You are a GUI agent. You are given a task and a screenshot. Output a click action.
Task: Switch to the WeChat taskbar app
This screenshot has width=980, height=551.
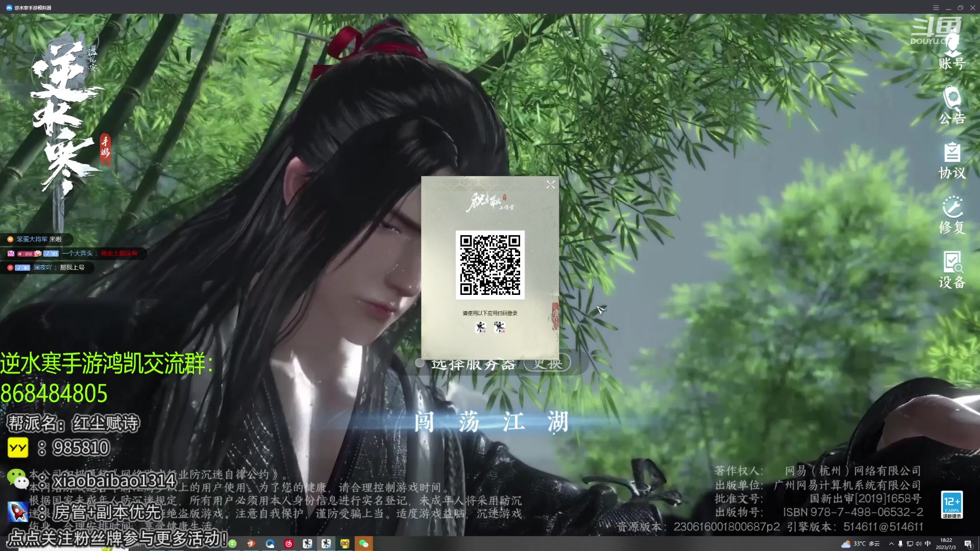(x=364, y=544)
